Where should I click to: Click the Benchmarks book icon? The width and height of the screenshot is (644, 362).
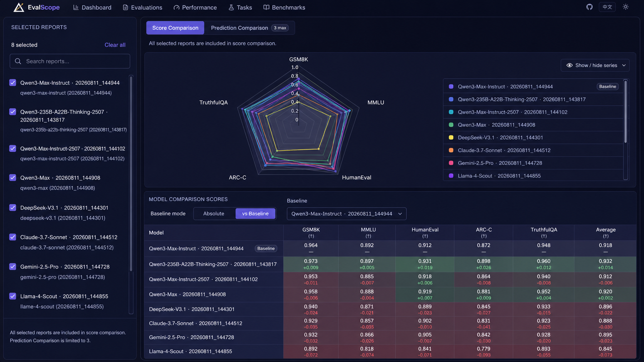click(266, 7)
